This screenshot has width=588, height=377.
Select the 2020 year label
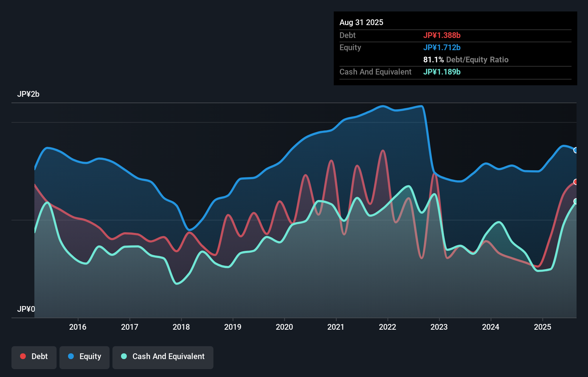[284, 327]
